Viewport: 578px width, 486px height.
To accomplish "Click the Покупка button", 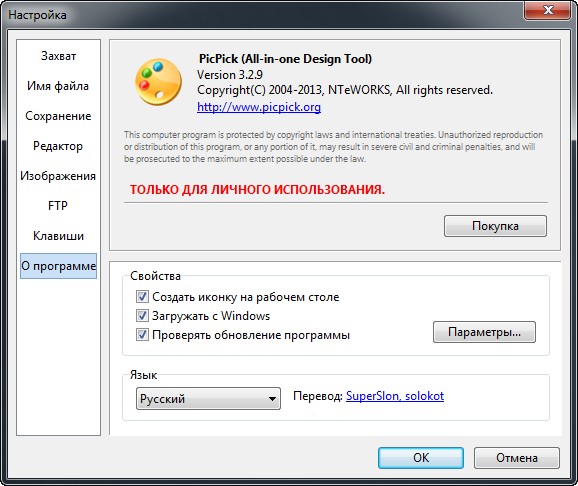I will 495,226.
